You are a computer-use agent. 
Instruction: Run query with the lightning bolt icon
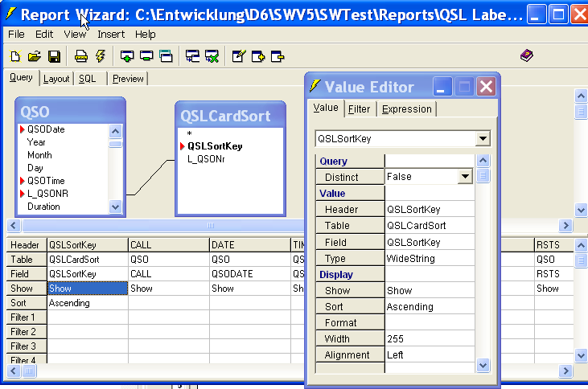pyautogui.click(x=100, y=56)
